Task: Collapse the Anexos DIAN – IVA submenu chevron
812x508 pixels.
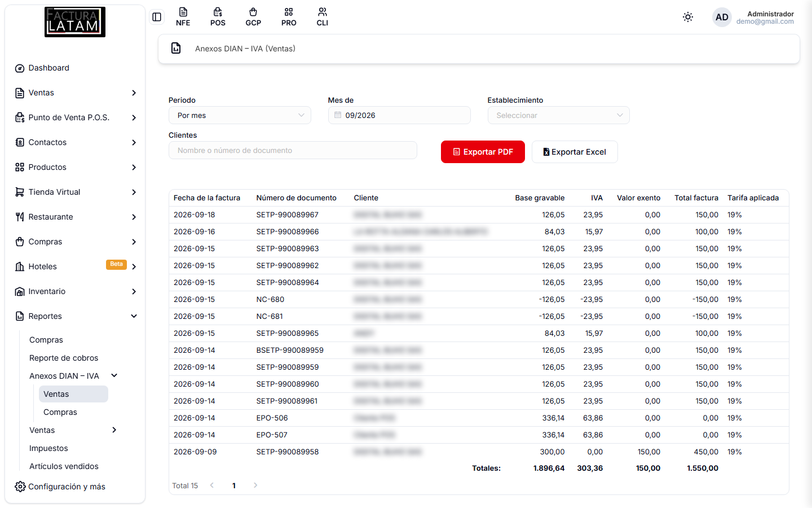Action: coord(114,375)
